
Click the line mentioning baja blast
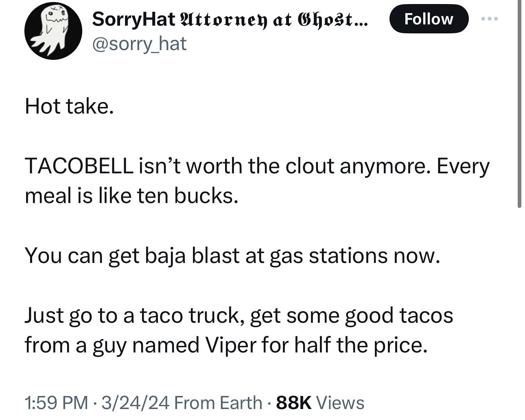point(233,255)
